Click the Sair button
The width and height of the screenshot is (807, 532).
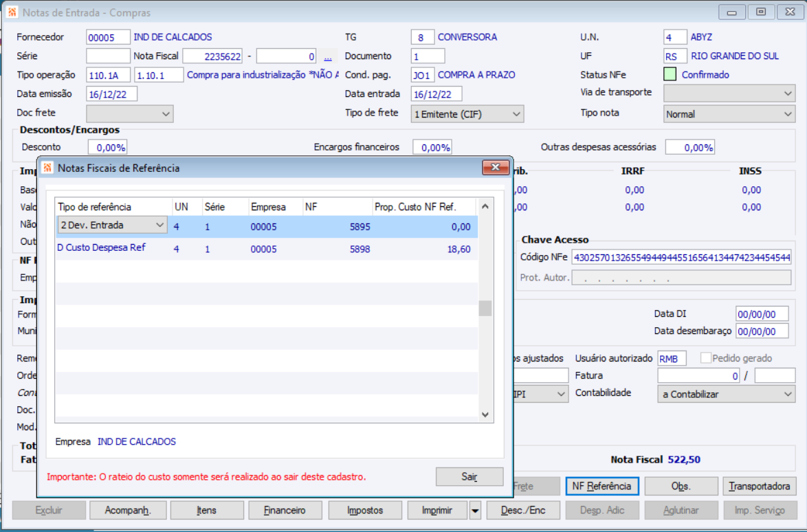pos(469,476)
